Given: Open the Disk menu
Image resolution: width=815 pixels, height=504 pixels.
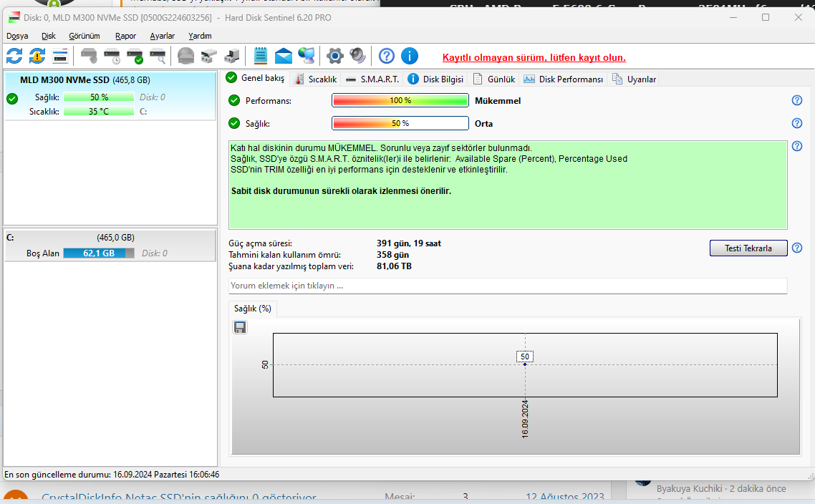Looking at the screenshot, I should pyautogui.click(x=48, y=36).
